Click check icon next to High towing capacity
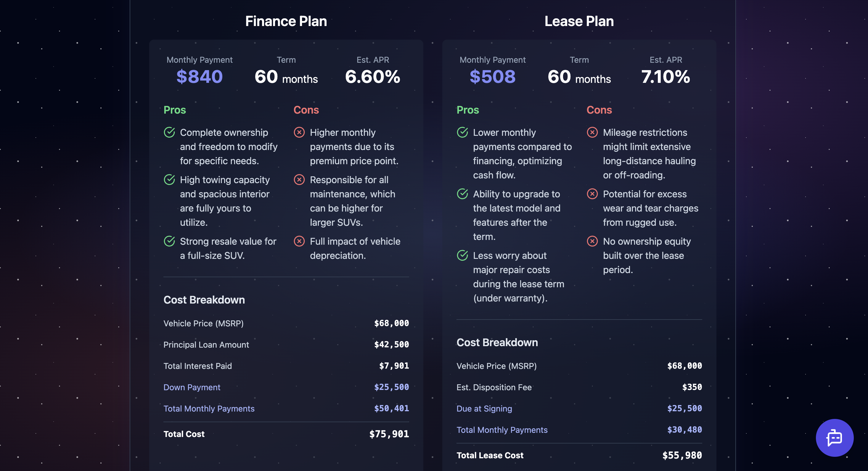 tap(169, 180)
